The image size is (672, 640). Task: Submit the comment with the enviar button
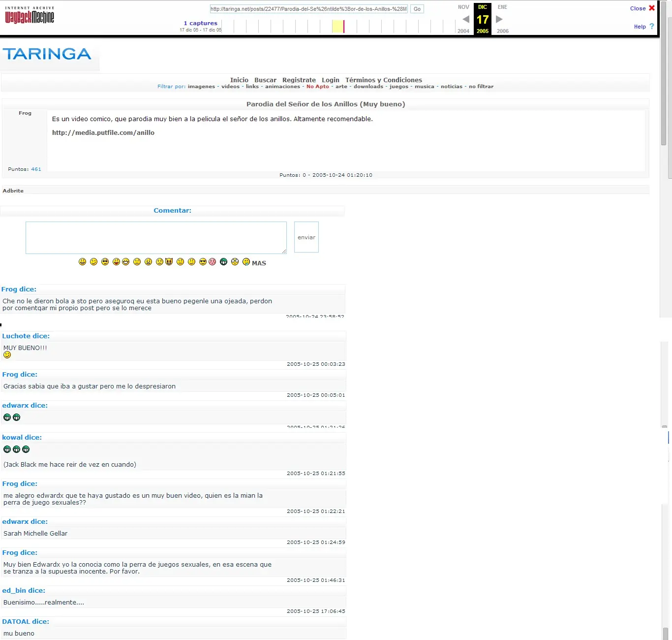306,237
